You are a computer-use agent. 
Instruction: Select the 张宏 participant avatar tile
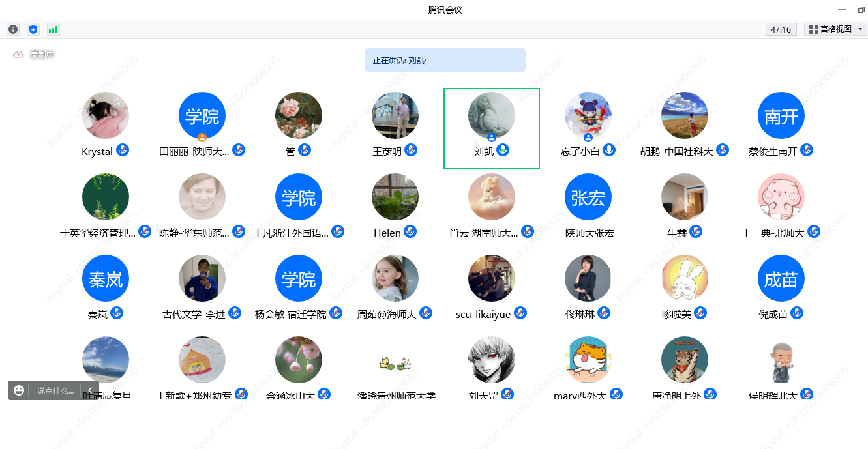point(588,197)
